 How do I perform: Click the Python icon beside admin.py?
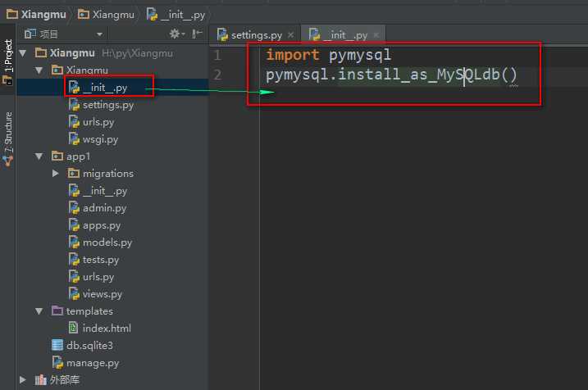pyautogui.click(x=74, y=208)
